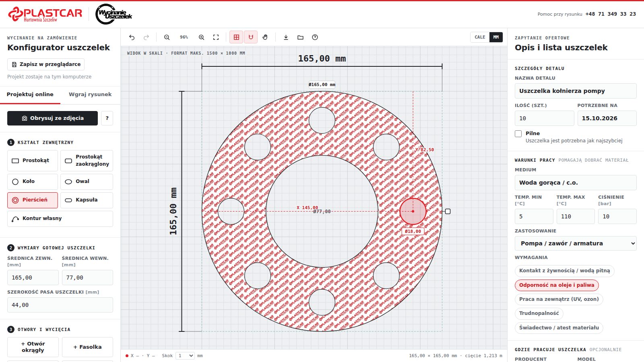Click the question mark beside Obrysuj
Screen dimensions: 644x362
[107, 118]
